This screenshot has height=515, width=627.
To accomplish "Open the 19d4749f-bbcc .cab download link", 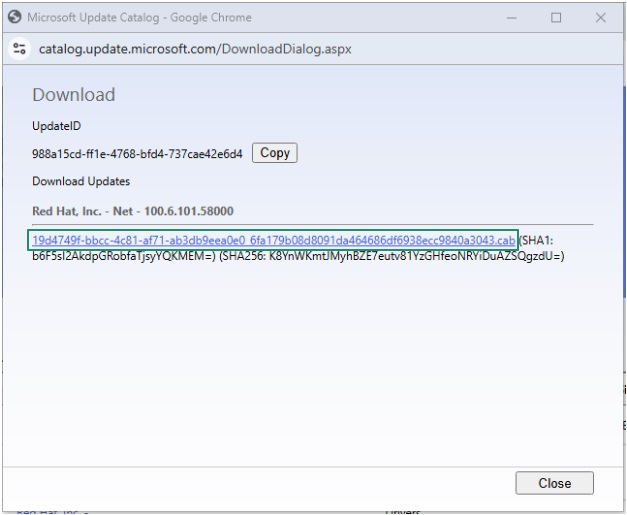I will click(274, 240).
